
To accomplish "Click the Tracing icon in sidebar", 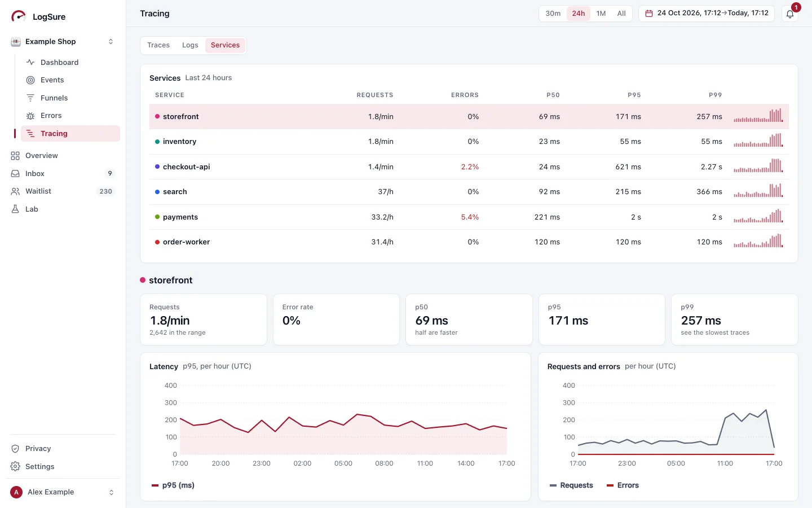I will 30,134.
